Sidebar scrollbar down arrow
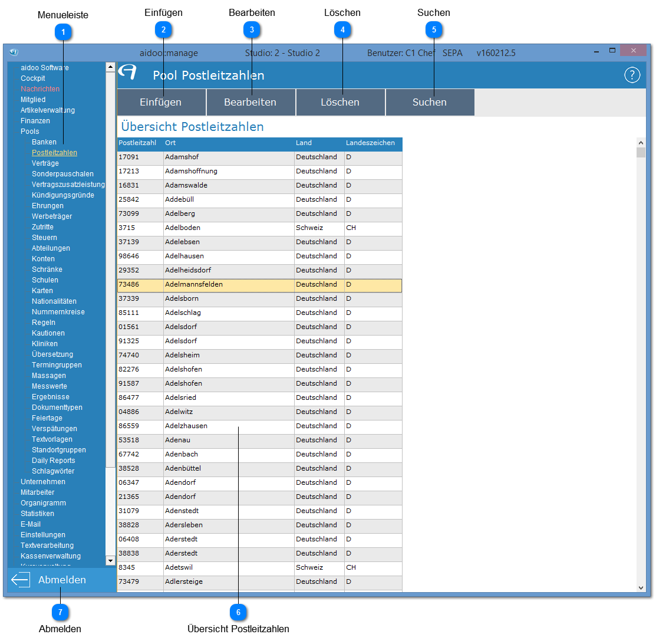 click(110, 560)
